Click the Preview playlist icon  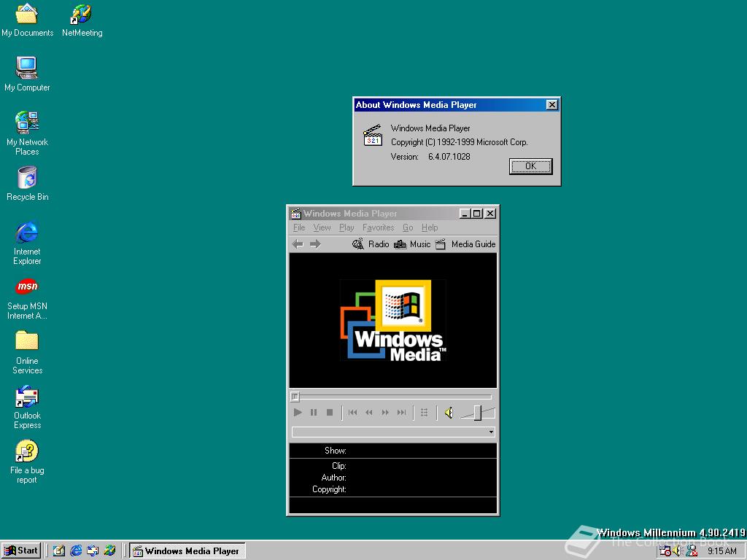click(x=424, y=413)
